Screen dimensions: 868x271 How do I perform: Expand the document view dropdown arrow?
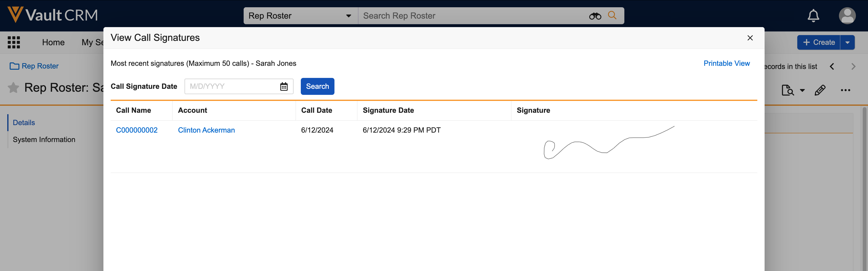(802, 90)
